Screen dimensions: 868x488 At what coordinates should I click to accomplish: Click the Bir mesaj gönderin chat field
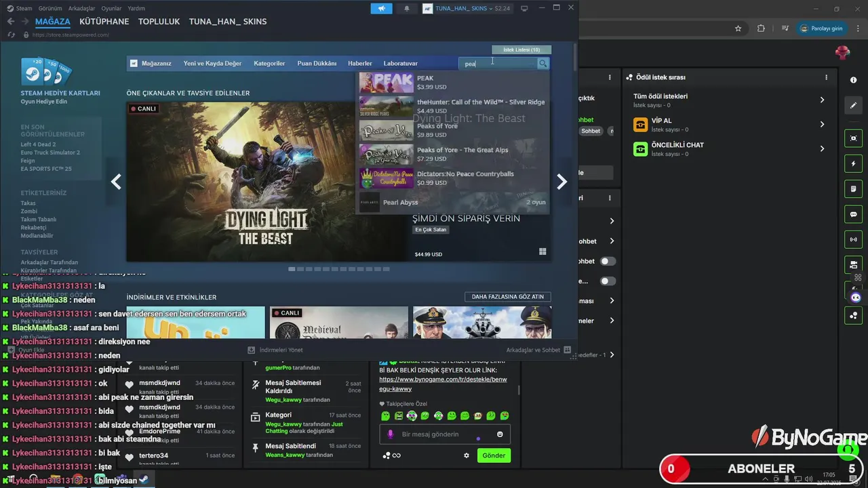pyautogui.click(x=445, y=434)
